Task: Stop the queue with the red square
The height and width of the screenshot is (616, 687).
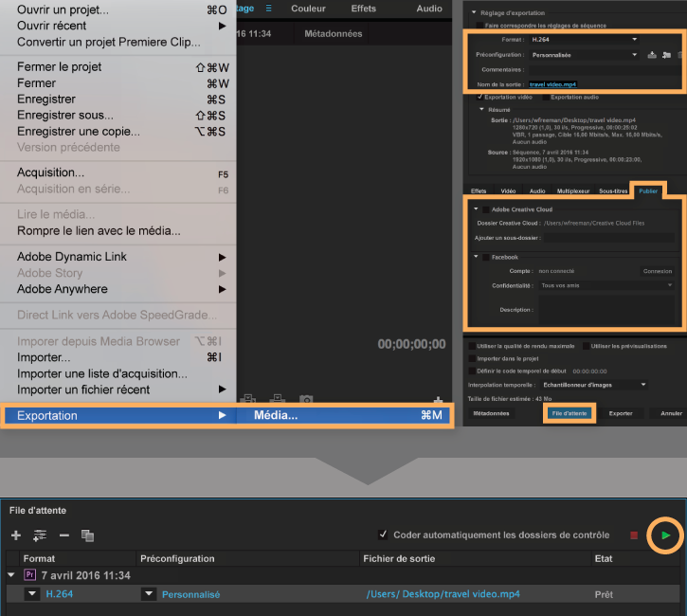Action: (x=634, y=535)
